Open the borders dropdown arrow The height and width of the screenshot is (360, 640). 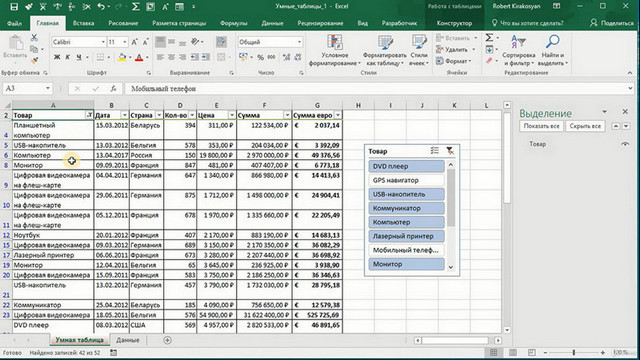pos(109,57)
